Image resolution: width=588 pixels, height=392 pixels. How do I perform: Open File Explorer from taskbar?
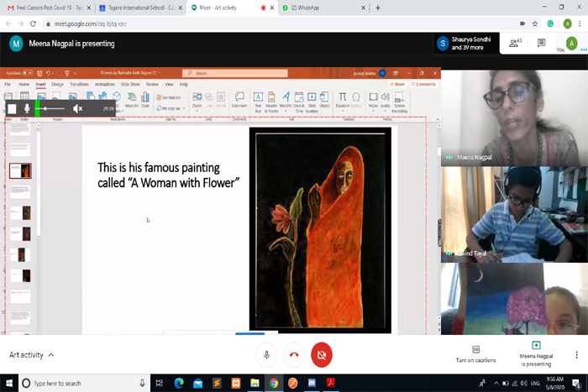click(x=255, y=383)
